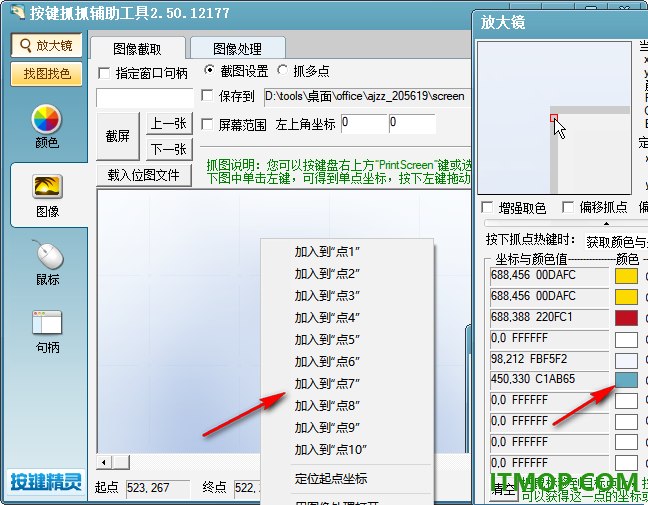Screen dimensions: 648x505
Task: Click the 载入位图文件 button
Action: 143,175
